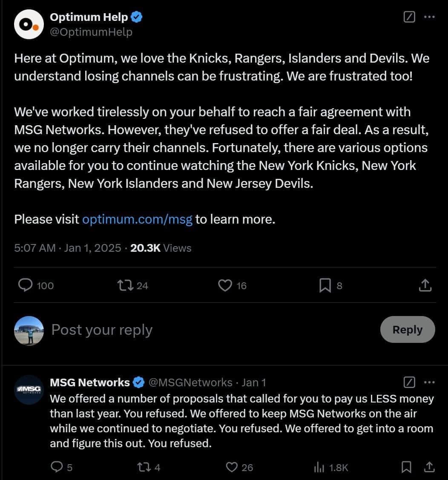The image size is (448, 480).
Task: Open more options on MSG Networks reply
Action: tap(429, 382)
